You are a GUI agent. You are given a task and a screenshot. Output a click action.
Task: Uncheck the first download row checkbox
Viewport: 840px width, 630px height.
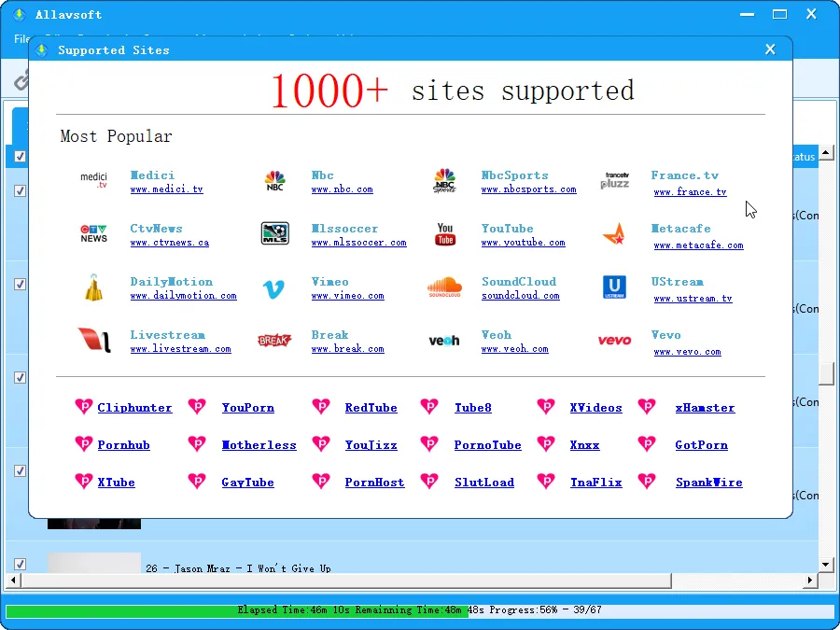(x=20, y=190)
